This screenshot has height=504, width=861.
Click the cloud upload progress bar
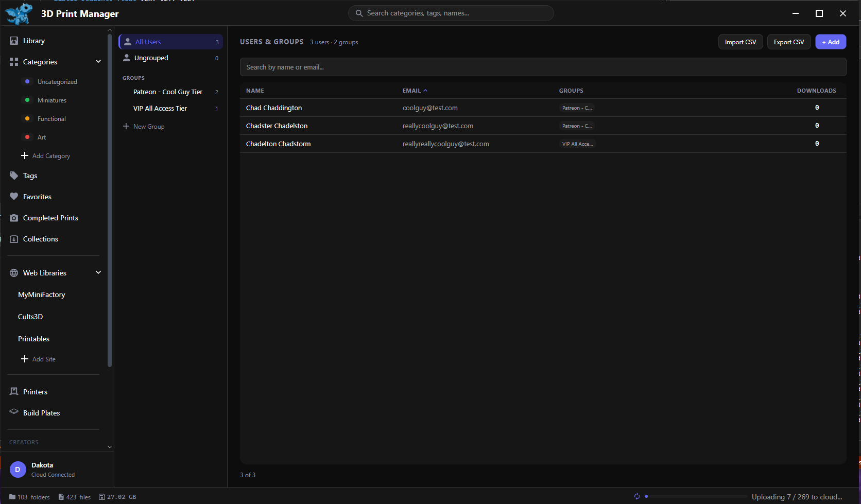pos(695,496)
